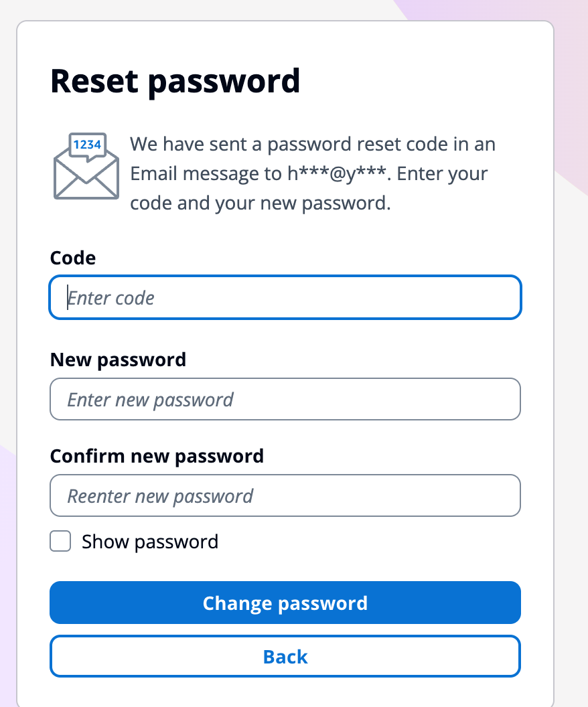Click the Reset password heading
The height and width of the screenshot is (707, 588).
(x=175, y=81)
